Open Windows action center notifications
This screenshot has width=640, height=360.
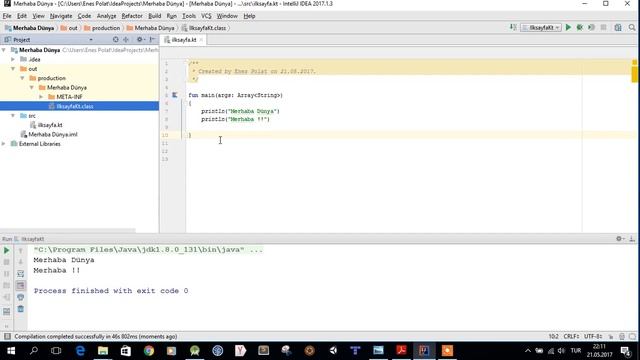[626, 351]
